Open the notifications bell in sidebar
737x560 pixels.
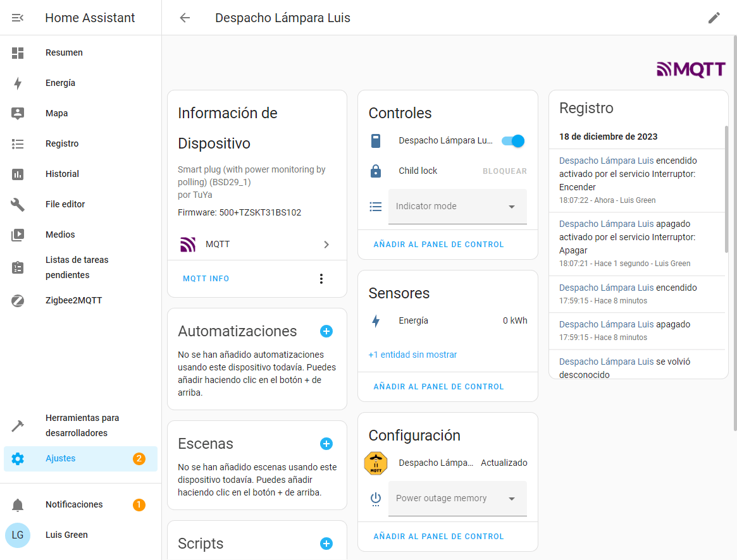18,504
